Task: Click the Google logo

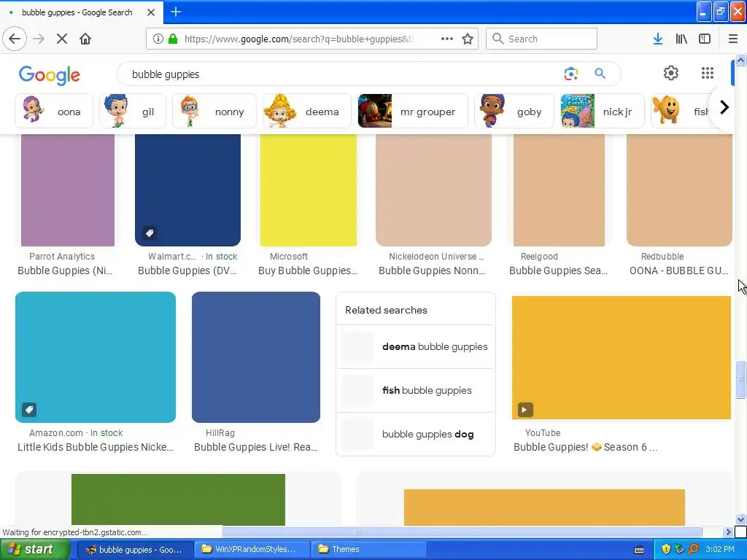Action: tap(50, 75)
